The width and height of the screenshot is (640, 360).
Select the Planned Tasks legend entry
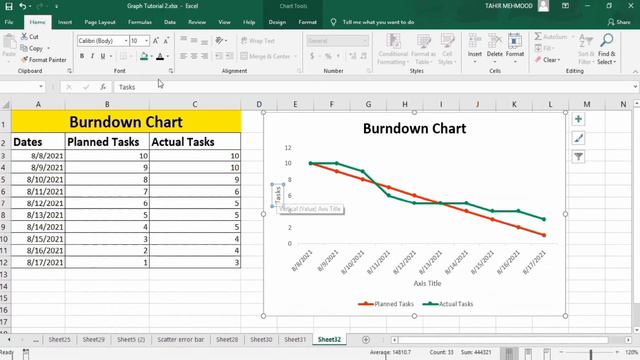click(x=386, y=304)
